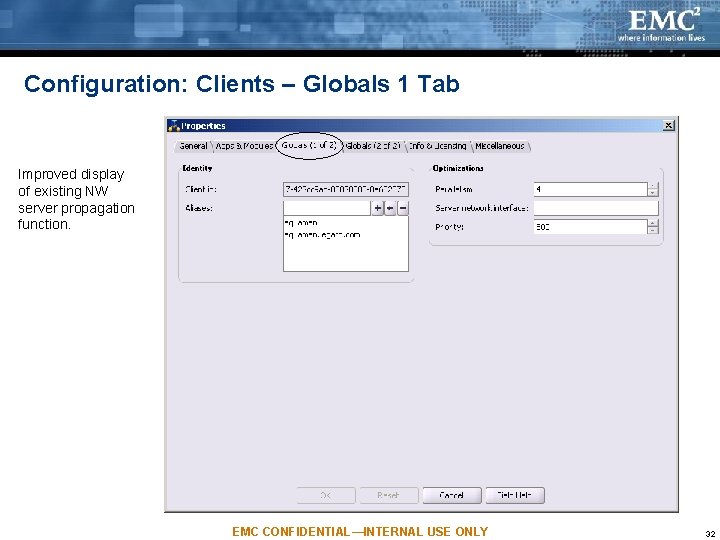
Task: Close the Properties dialog
Action: coord(669,125)
